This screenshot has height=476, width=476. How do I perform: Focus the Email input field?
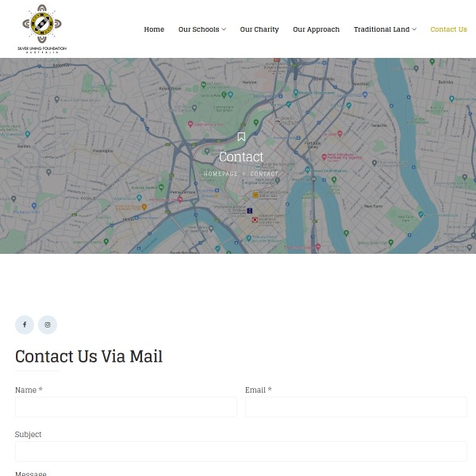[356, 407]
